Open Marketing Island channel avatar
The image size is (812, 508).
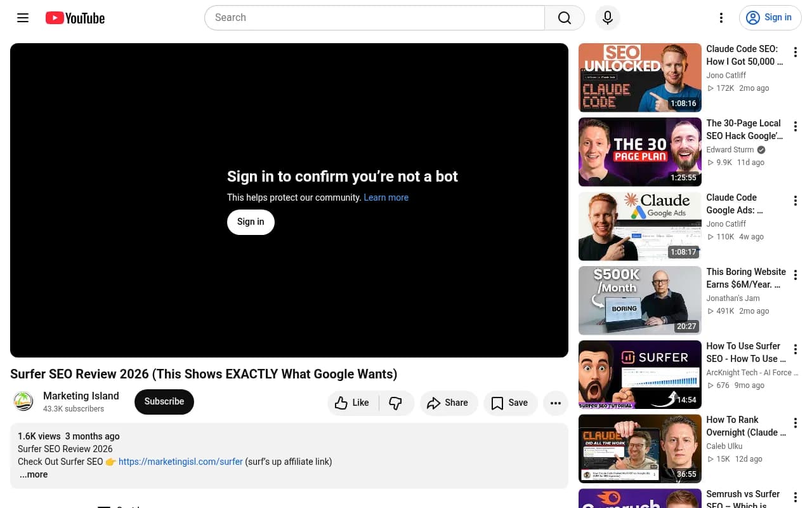pyautogui.click(x=23, y=401)
